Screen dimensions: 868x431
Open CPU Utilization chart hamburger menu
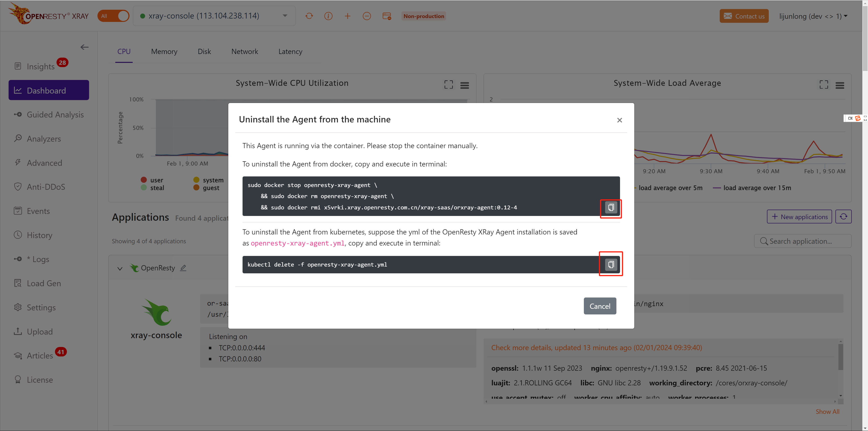[x=465, y=85]
